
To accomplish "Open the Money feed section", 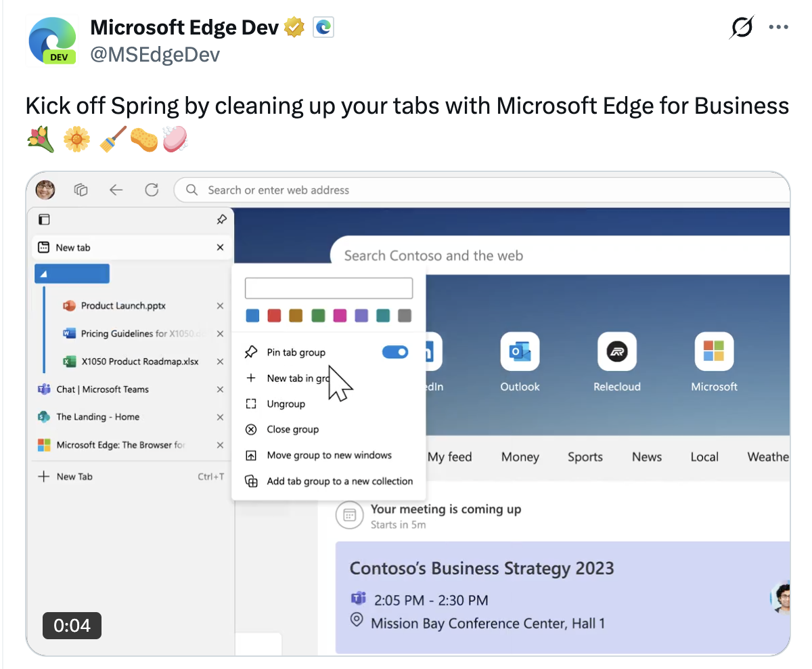I will [x=520, y=457].
